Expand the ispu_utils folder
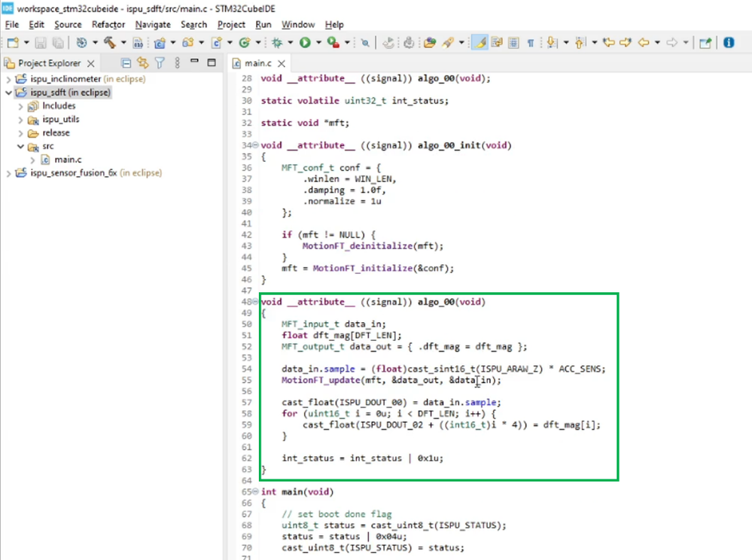This screenshot has width=752, height=560. (20, 120)
